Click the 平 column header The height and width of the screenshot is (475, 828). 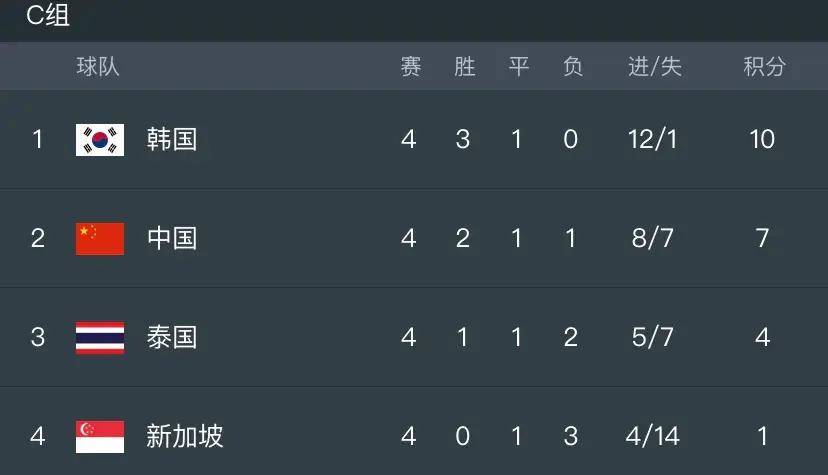(519, 66)
